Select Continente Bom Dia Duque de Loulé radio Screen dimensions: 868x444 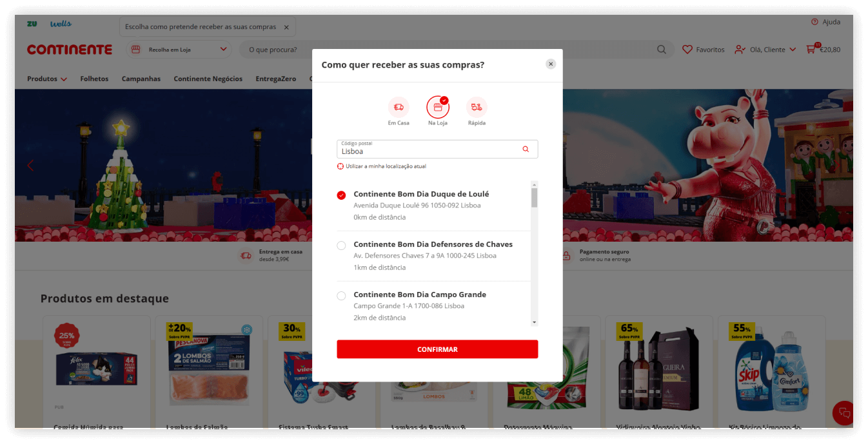[x=341, y=195]
